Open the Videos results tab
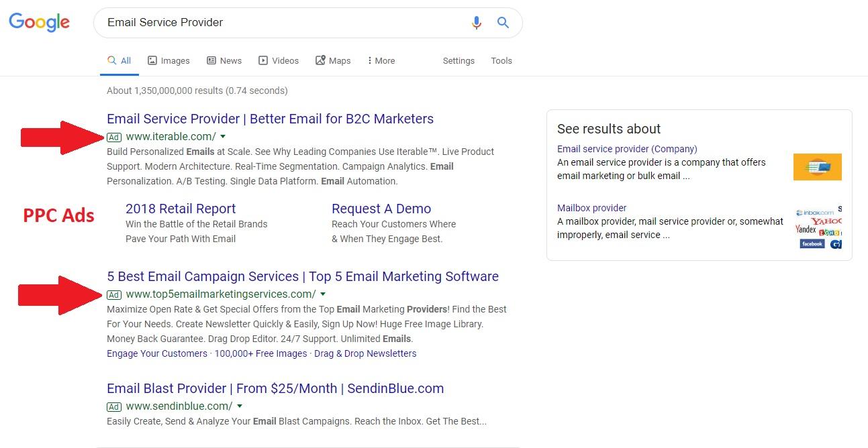This screenshot has height=448, width=868. click(x=279, y=60)
